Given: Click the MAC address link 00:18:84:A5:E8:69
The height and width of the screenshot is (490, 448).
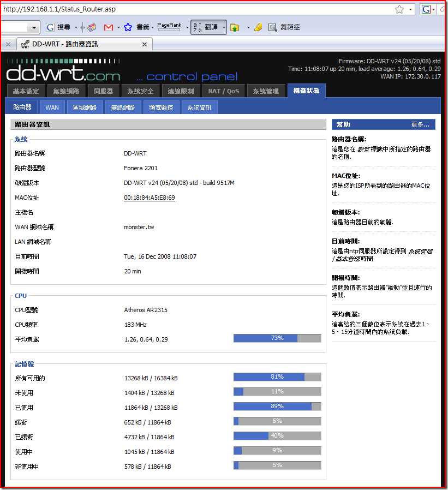Looking at the screenshot, I should pyautogui.click(x=150, y=198).
